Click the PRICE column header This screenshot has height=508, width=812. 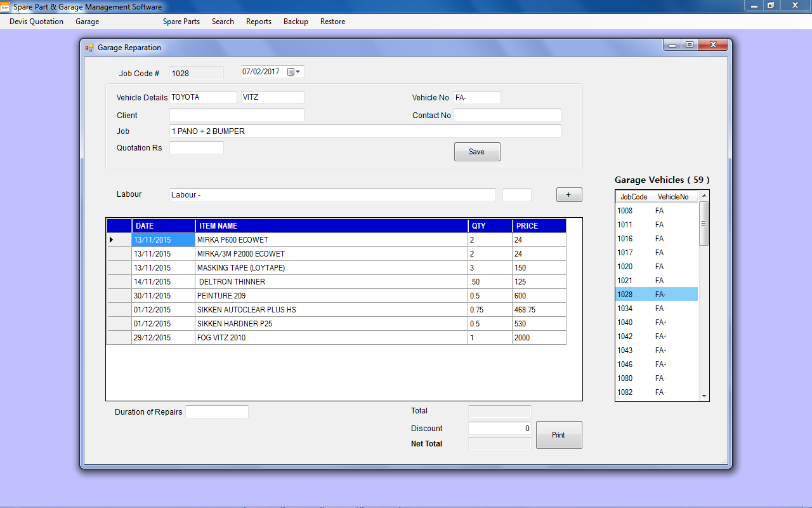click(539, 225)
